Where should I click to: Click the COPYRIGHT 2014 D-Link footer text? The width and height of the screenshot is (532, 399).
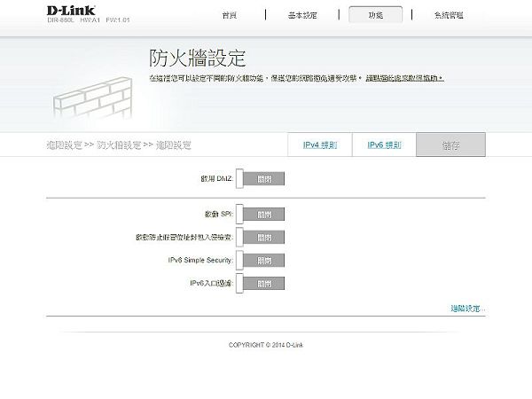(266, 345)
